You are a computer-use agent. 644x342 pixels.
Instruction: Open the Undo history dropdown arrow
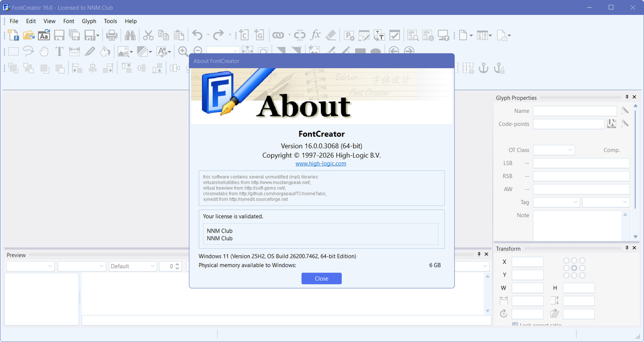coord(208,35)
